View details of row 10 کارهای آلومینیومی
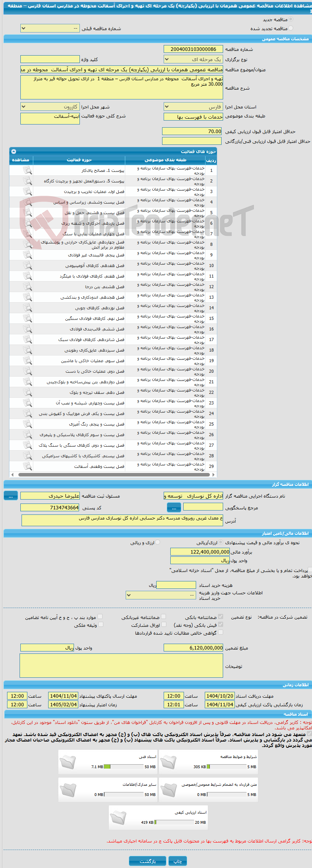 point(27,265)
